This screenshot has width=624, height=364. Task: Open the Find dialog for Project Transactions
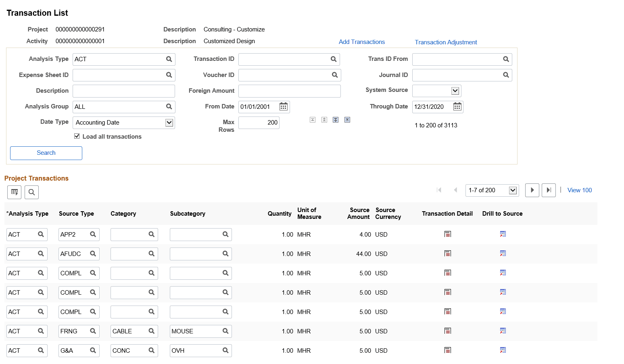point(31,192)
